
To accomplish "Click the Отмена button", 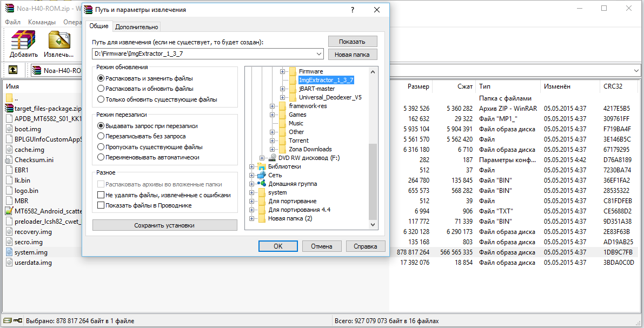I will tap(322, 246).
